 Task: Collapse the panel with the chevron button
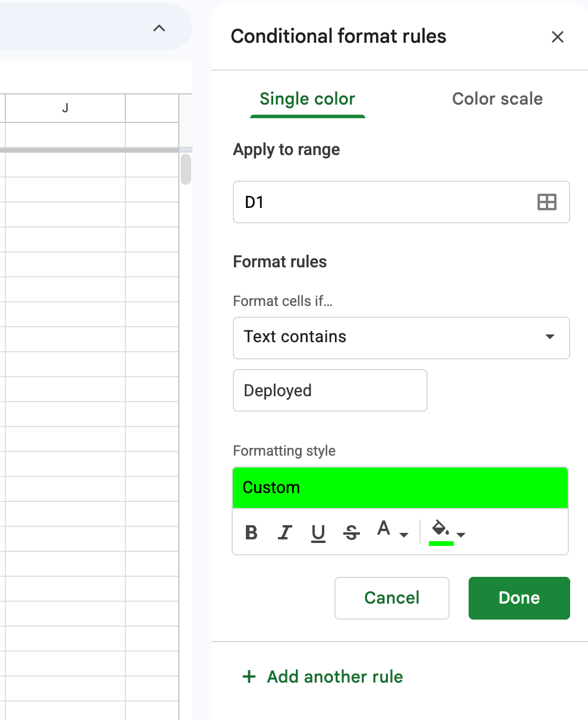click(158, 27)
